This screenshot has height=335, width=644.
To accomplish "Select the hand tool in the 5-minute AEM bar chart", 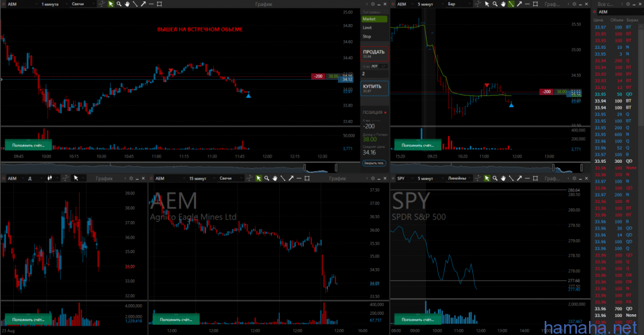I will click(x=503, y=4).
